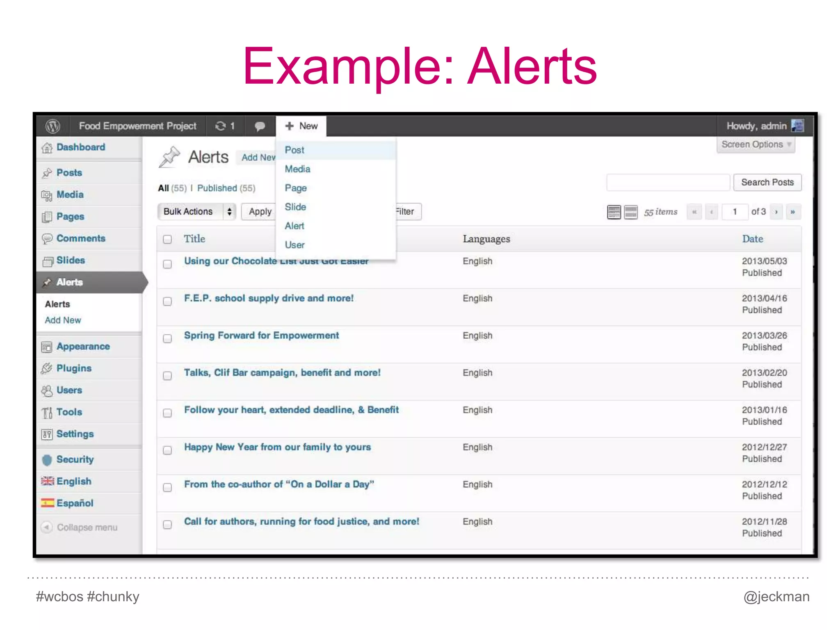Switch to list view icon
Image resolution: width=840 pixels, height=630 pixels.
(x=614, y=212)
